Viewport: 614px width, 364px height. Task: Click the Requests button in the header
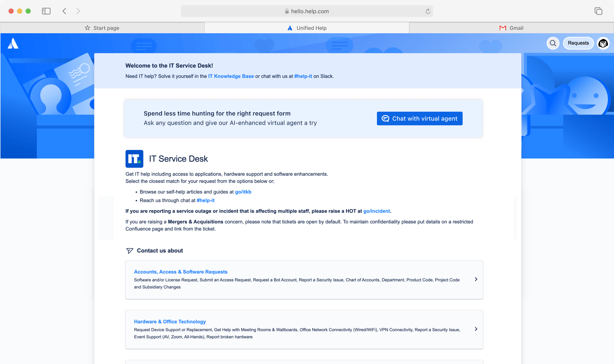pos(578,43)
